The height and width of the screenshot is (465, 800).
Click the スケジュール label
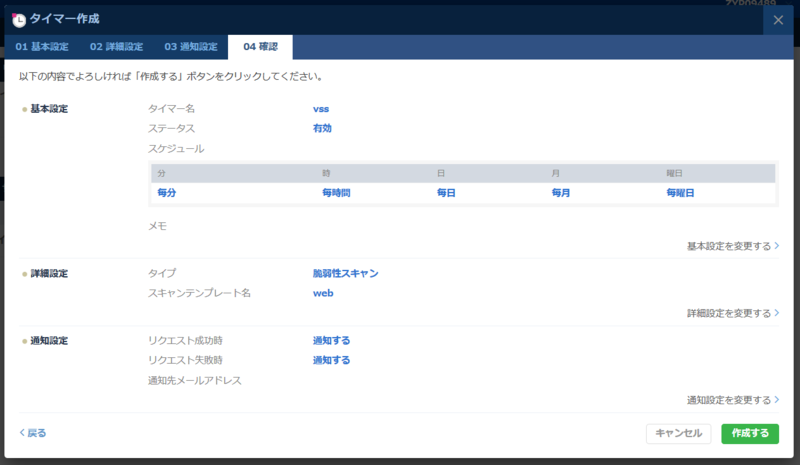tap(176, 149)
